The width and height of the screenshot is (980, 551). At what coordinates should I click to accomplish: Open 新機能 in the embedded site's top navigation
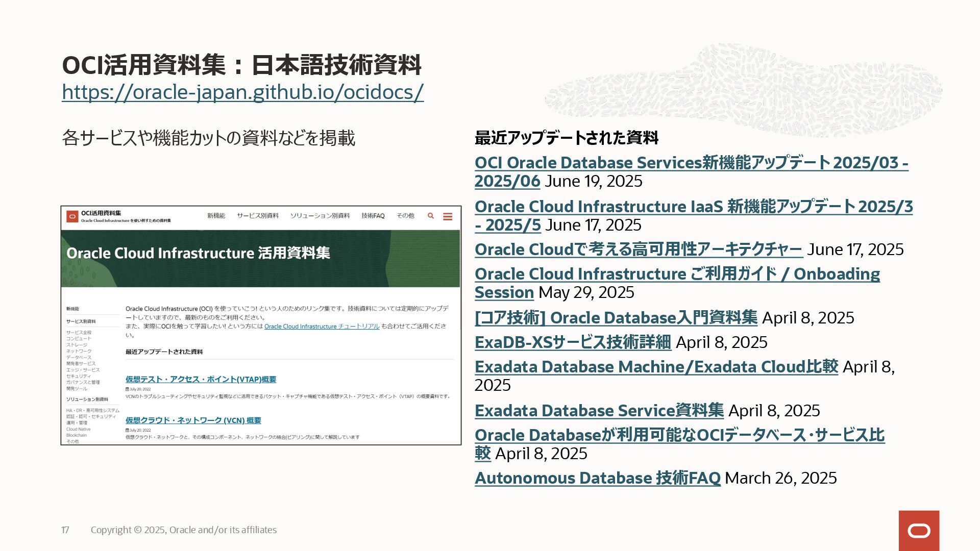pos(216,216)
